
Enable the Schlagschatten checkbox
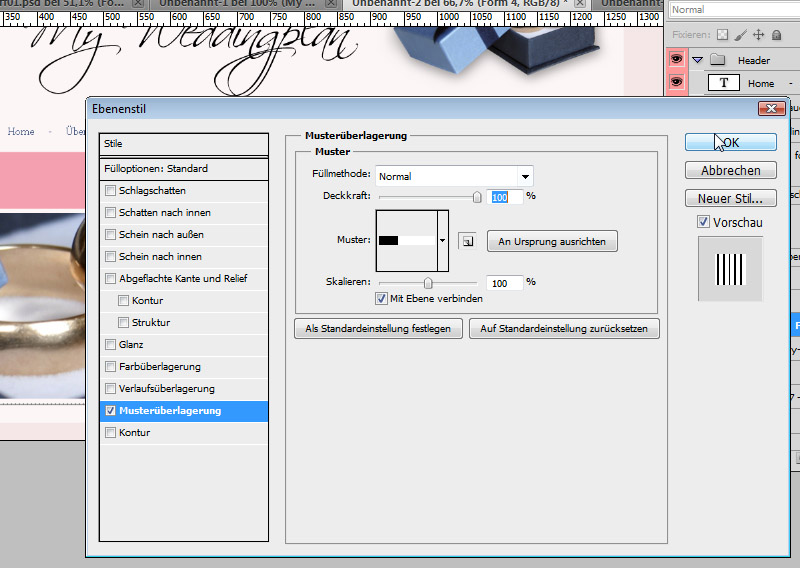[x=110, y=191]
